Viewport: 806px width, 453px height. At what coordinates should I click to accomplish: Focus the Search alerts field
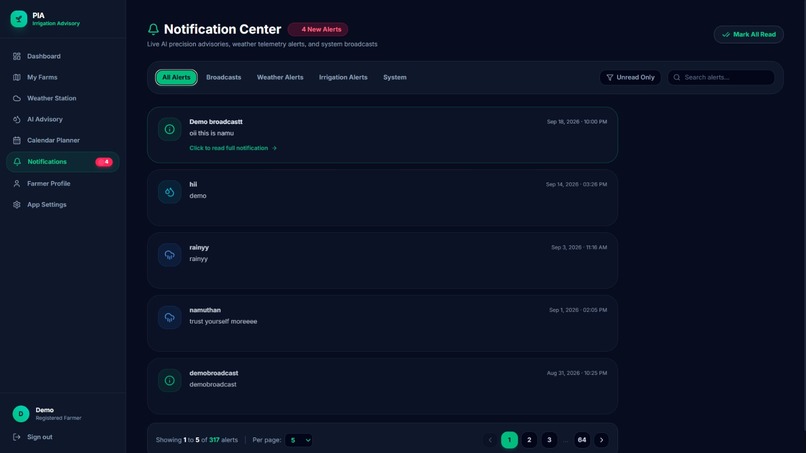(x=721, y=77)
